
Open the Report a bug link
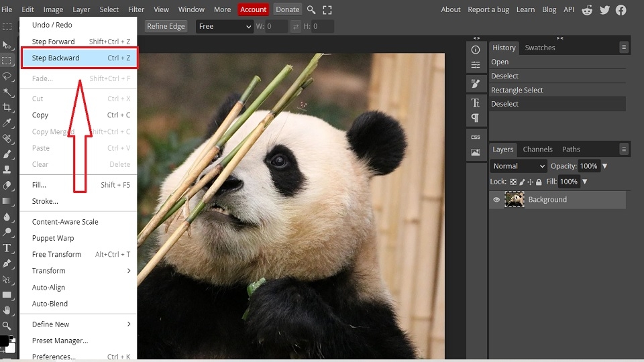tap(488, 9)
